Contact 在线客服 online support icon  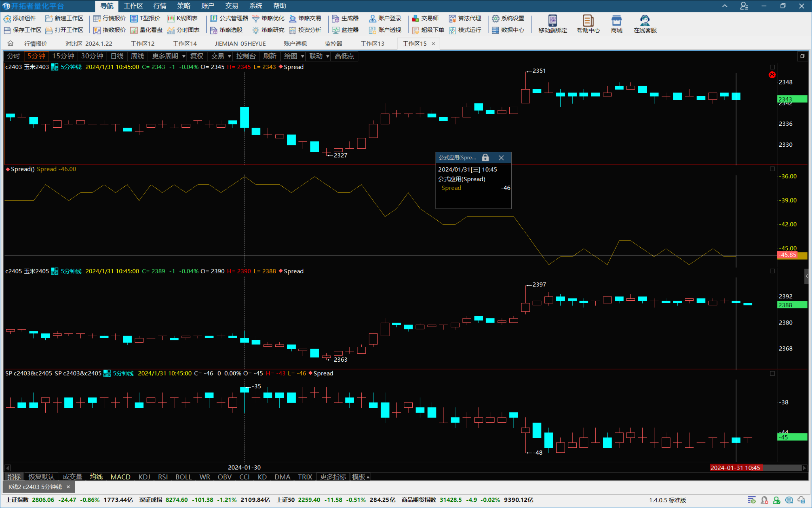click(645, 21)
